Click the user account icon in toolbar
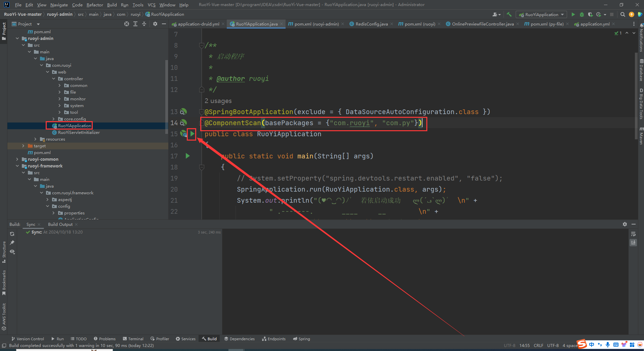Image resolution: width=644 pixels, height=351 pixels. pyautogui.click(x=496, y=14)
